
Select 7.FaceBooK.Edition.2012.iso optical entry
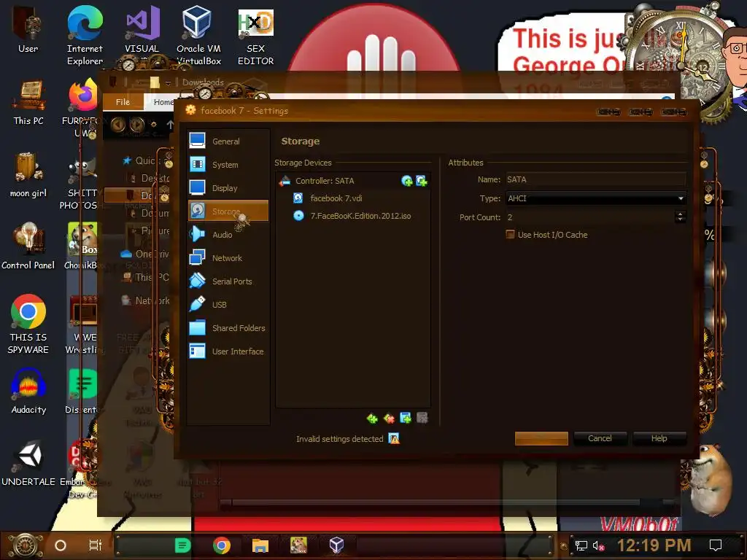coord(353,216)
